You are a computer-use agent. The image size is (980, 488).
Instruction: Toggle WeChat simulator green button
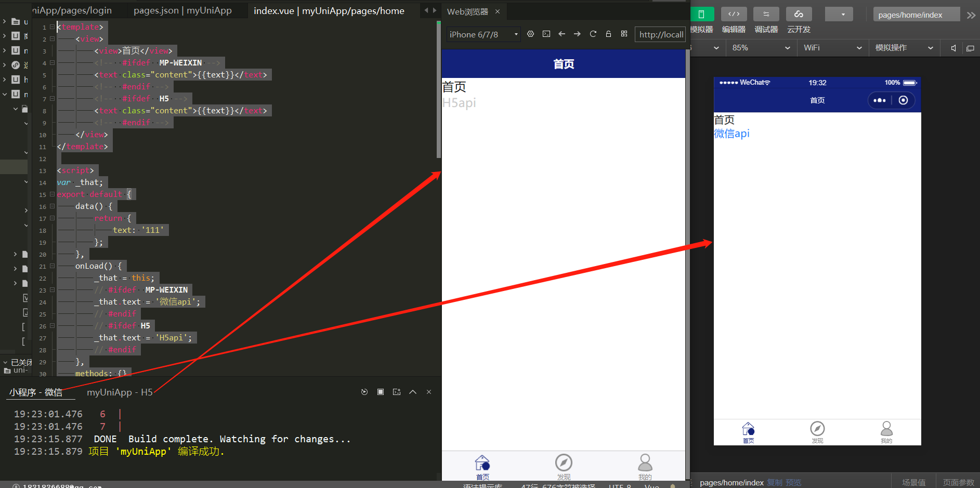click(702, 14)
